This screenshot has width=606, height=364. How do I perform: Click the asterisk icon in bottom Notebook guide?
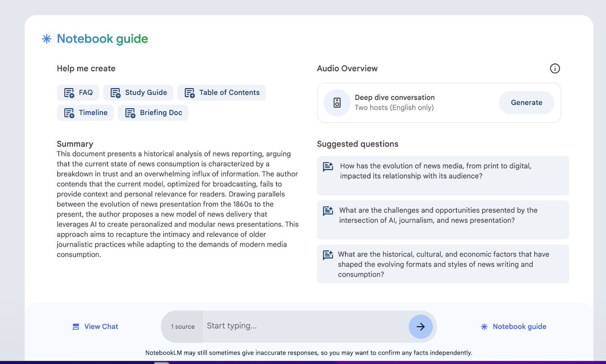point(484,327)
